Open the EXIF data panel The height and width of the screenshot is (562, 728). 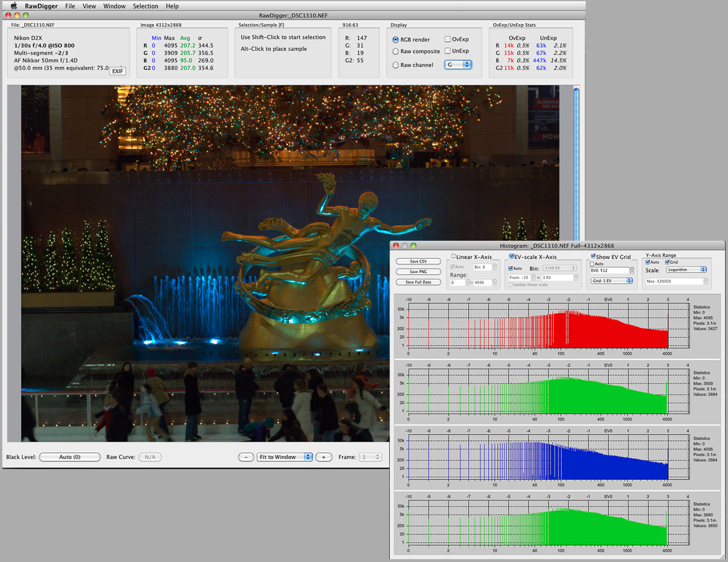pyautogui.click(x=118, y=71)
